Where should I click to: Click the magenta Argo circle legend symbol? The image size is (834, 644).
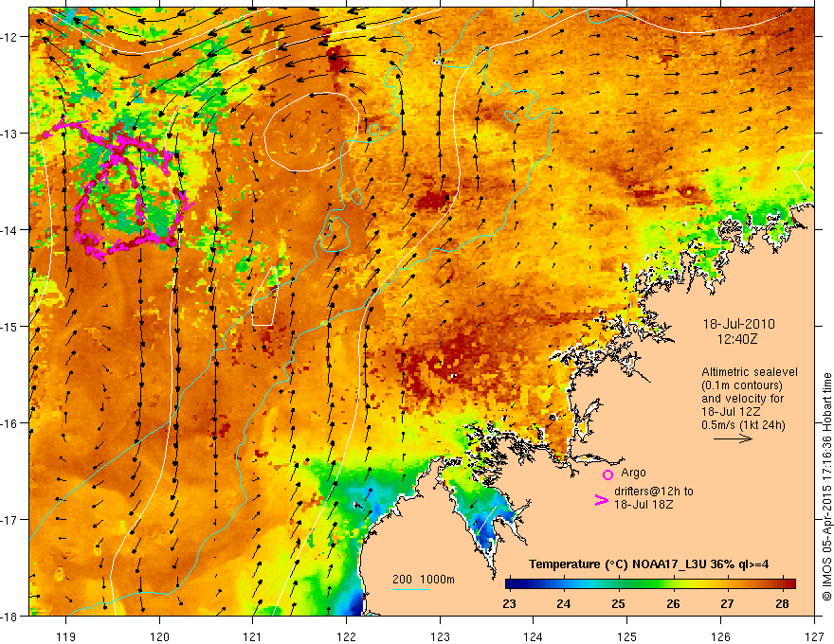[607, 474]
